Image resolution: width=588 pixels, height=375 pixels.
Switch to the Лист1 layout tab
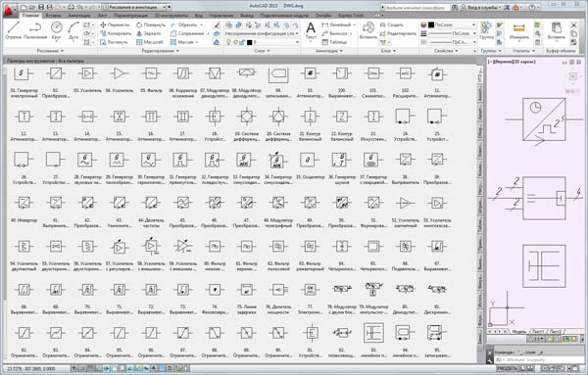click(x=538, y=332)
